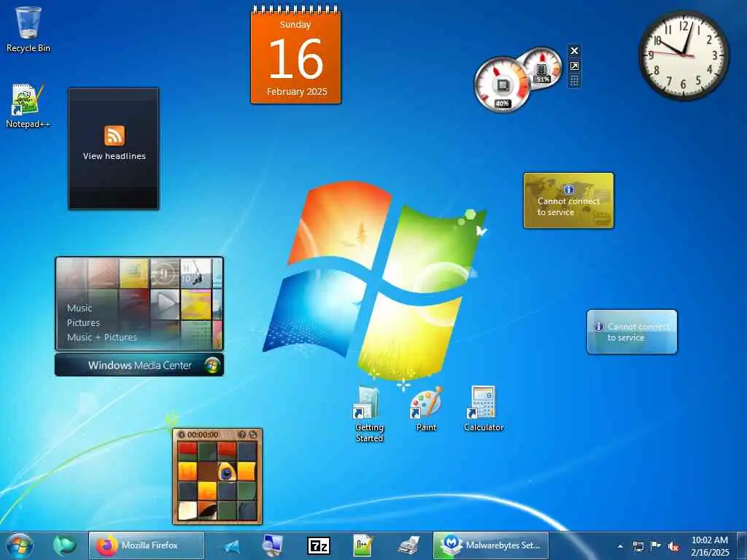The height and width of the screenshot is (560, 747).
Task: Show the puzzle picture preview with question mark
Action: tap(241, 435)
